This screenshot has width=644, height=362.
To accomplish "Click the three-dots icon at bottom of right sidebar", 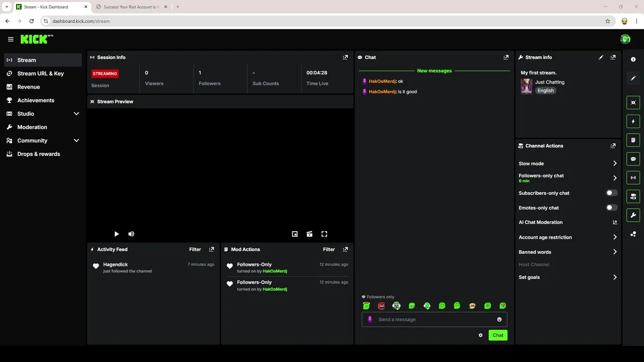I will click(x=633, y=234).
